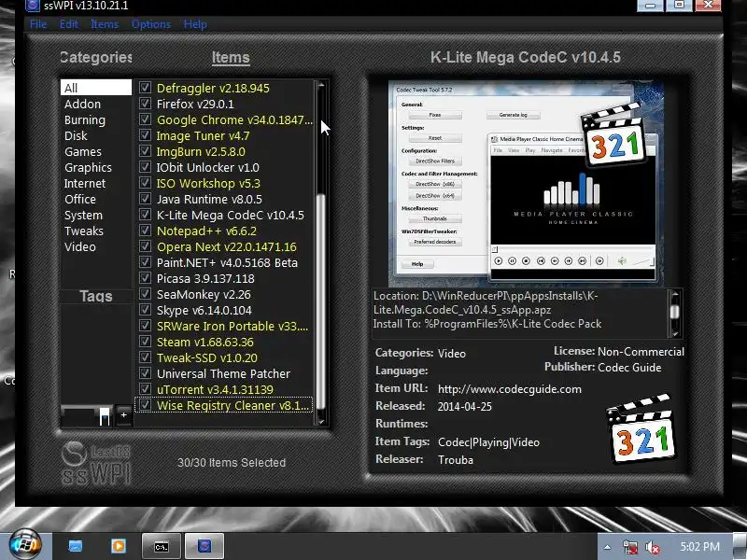The height and width of the screenshot is (560, 747).
Task: Open the Windows Start orb
Action: (25, 545)
